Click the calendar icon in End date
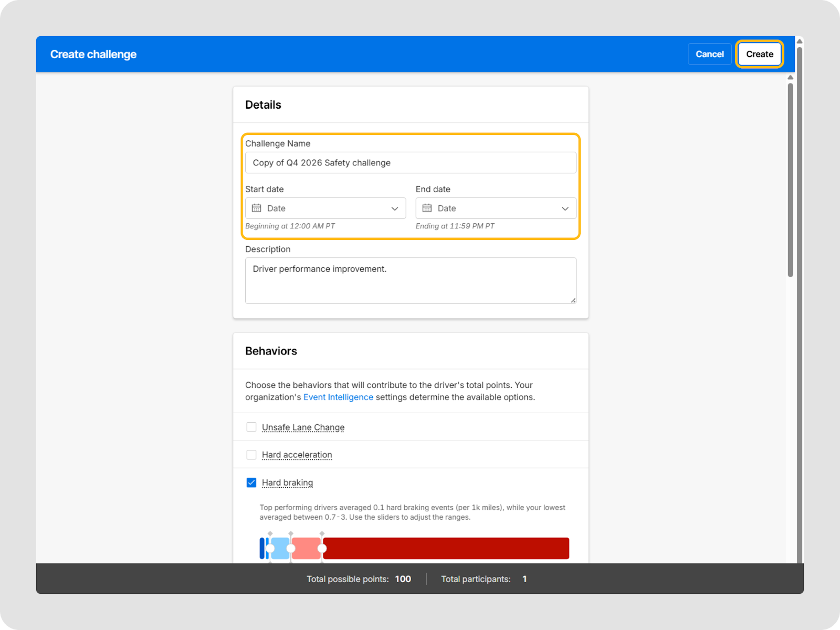 click(427, 208)
